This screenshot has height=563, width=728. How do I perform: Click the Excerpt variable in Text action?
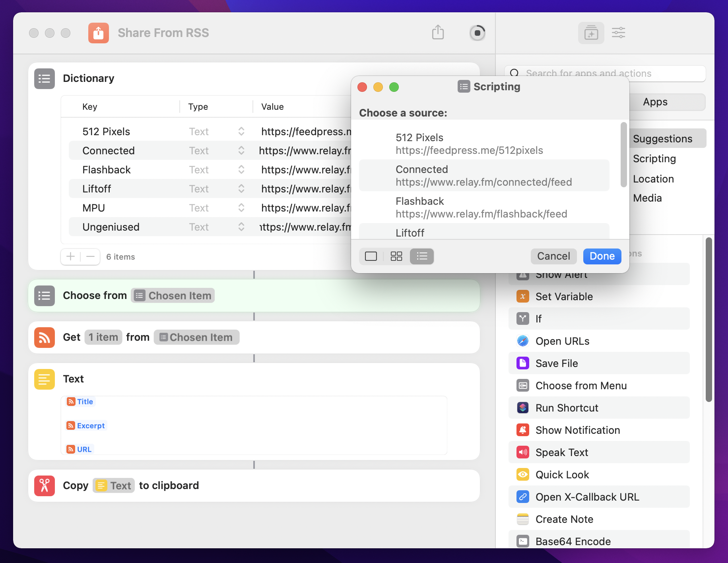[x=86, y=426]
